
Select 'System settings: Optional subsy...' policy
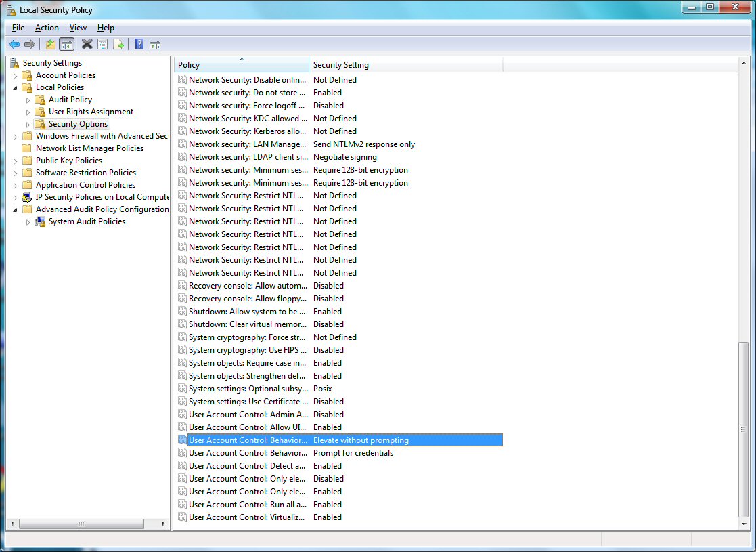pos(340,388)
